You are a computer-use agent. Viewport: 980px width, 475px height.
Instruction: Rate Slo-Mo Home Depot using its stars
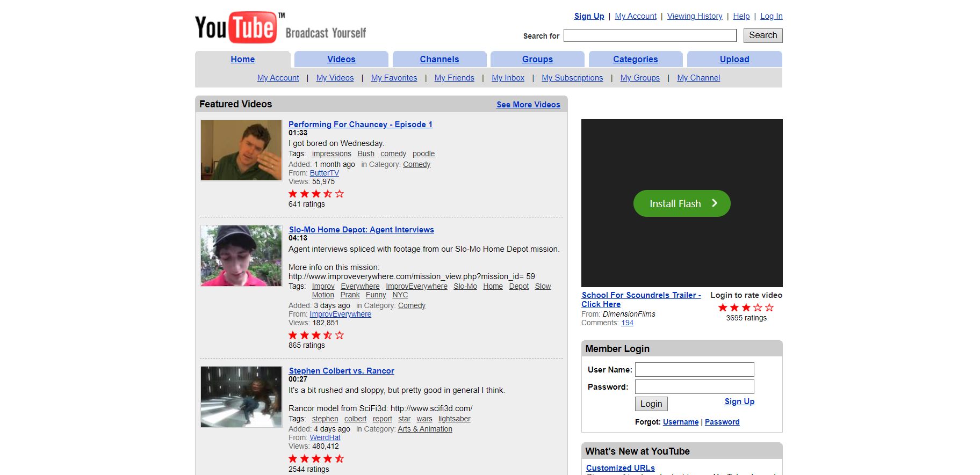point(316,335)
